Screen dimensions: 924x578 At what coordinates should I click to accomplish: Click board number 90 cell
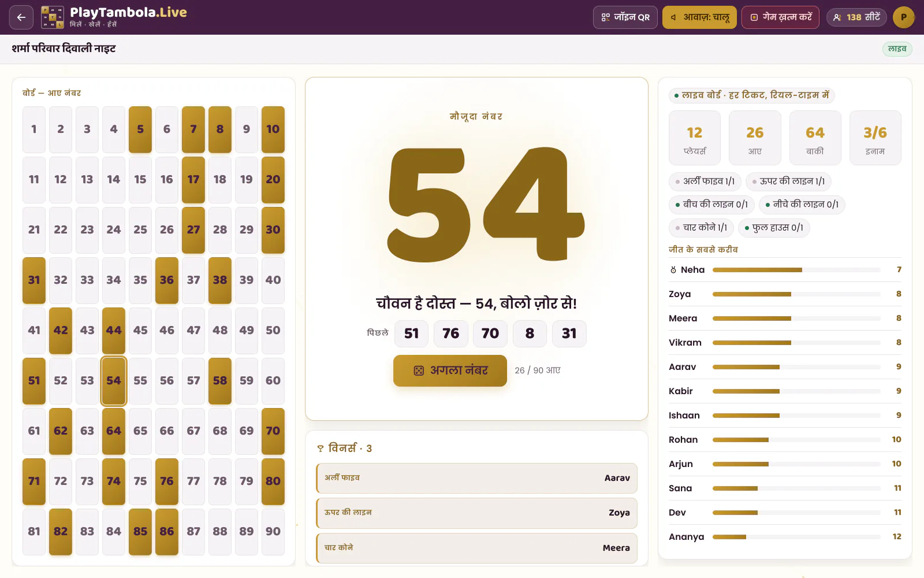click(273, 532)
